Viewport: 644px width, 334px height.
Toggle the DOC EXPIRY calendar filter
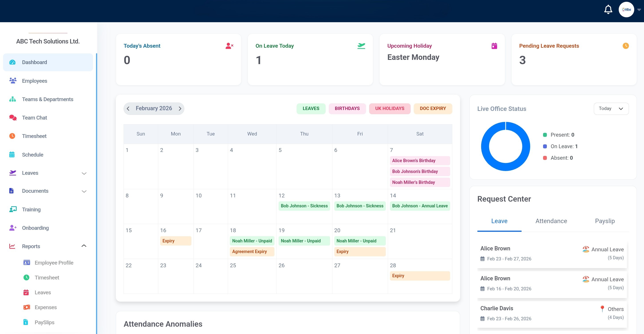pos(433,108)
